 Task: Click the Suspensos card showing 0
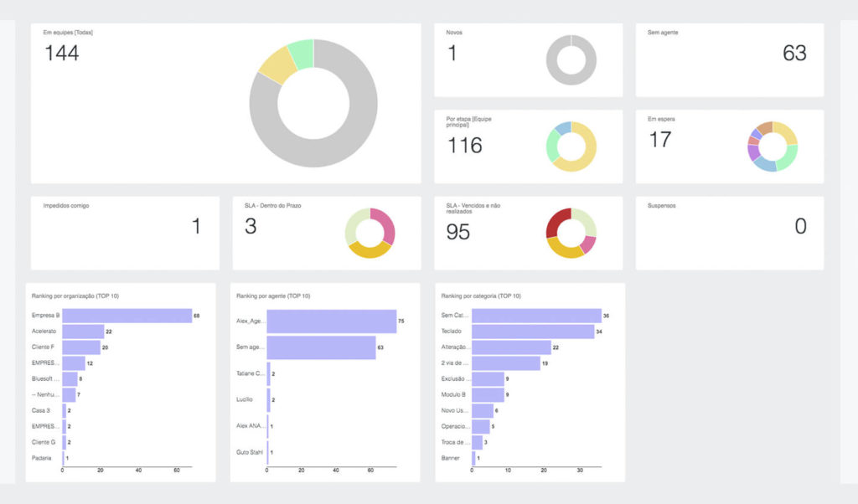point(729,233)
